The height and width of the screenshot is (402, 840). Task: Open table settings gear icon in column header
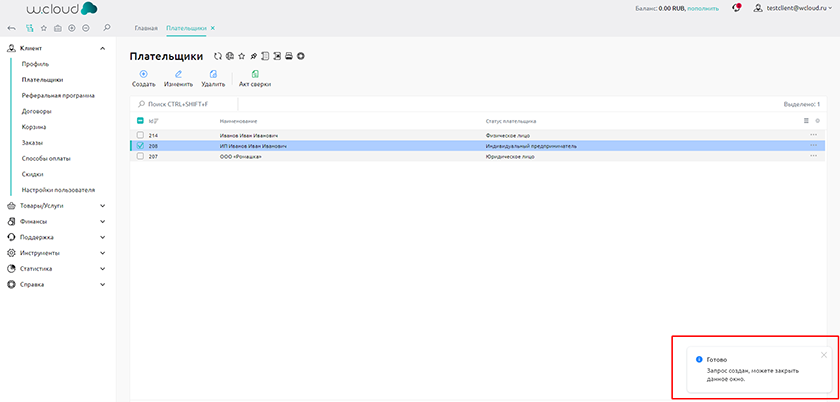point(817,121)
